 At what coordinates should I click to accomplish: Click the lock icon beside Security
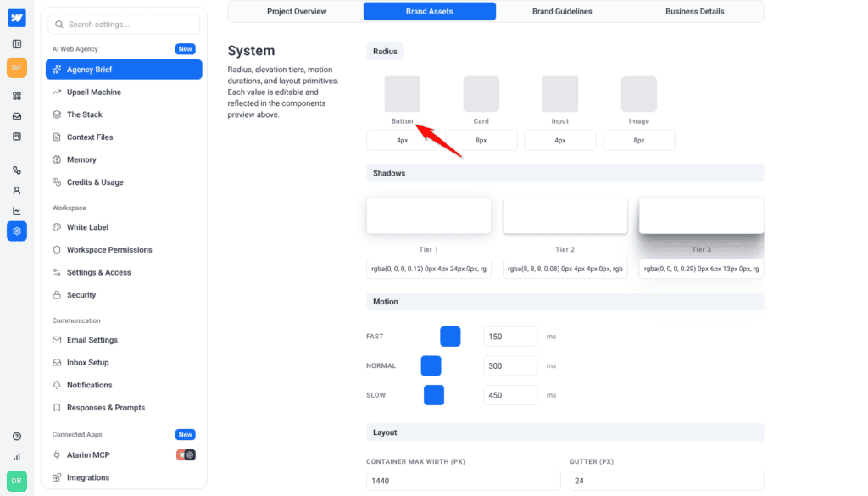(57, 295)
